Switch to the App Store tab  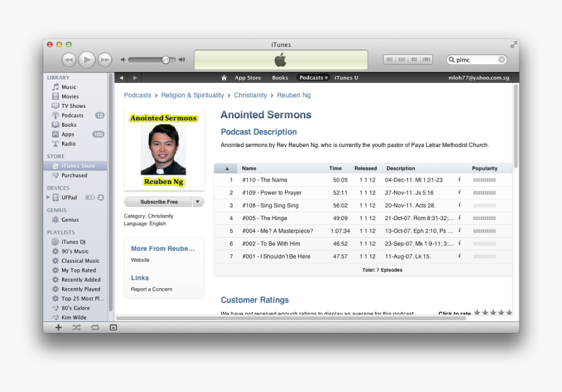point(248,78)
